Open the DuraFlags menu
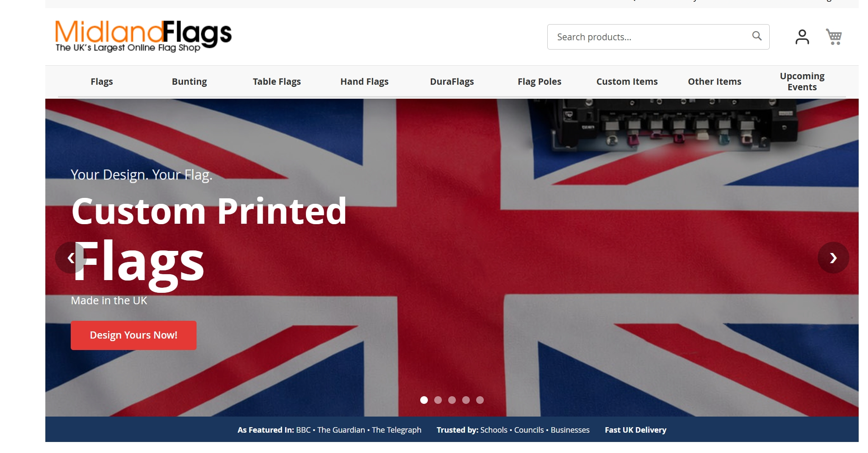 pos(452,81)
